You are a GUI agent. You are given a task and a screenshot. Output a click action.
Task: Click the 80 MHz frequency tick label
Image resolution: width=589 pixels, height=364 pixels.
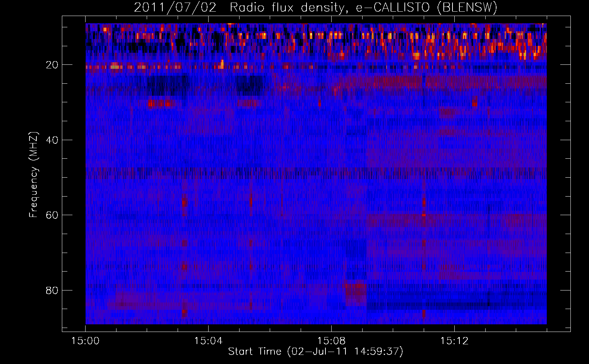(52, 290)
